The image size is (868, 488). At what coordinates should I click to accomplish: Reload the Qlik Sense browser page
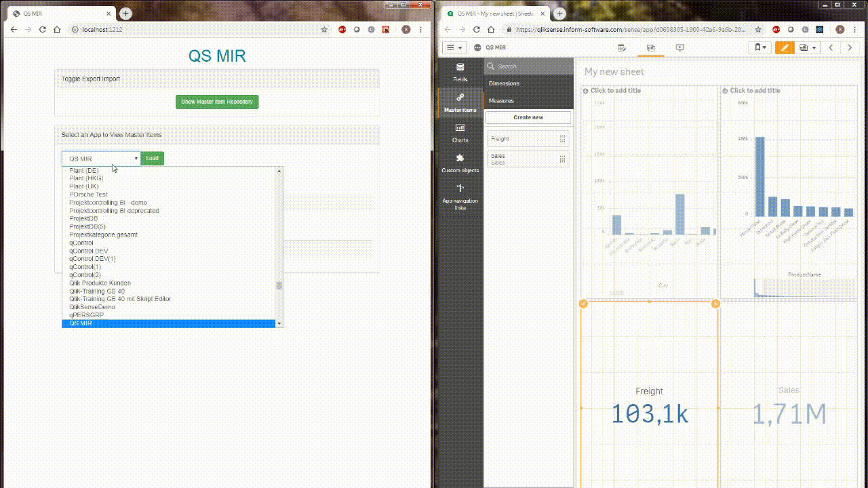pos(476,30)
